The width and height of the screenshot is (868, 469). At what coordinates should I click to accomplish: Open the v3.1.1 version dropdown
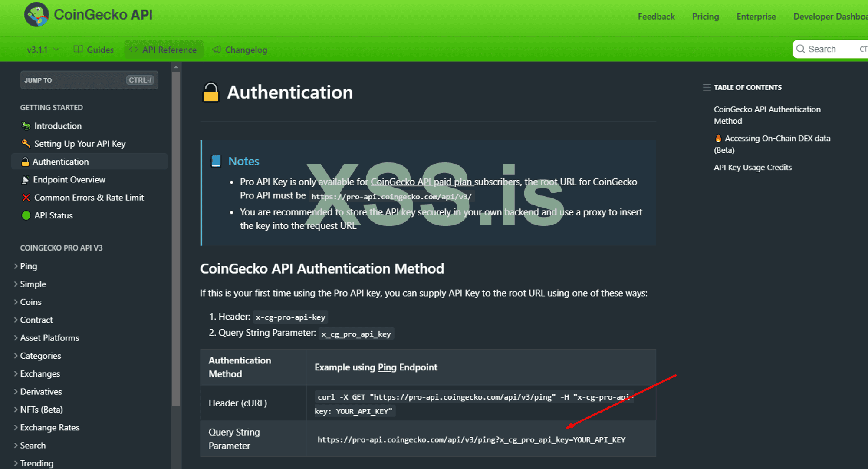43,50
